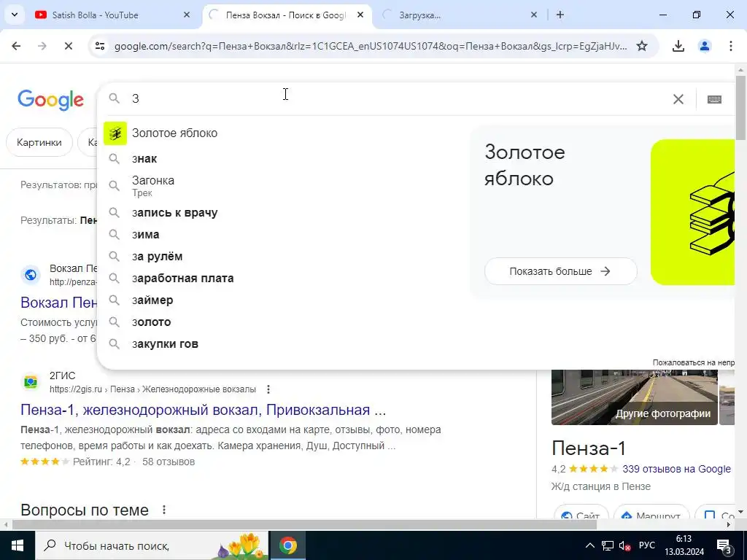Image resolution: width=747 pixels, height=560 pixels.
Task: Select the Загонка Трек suggestion
Action: (x=286, y=186)
